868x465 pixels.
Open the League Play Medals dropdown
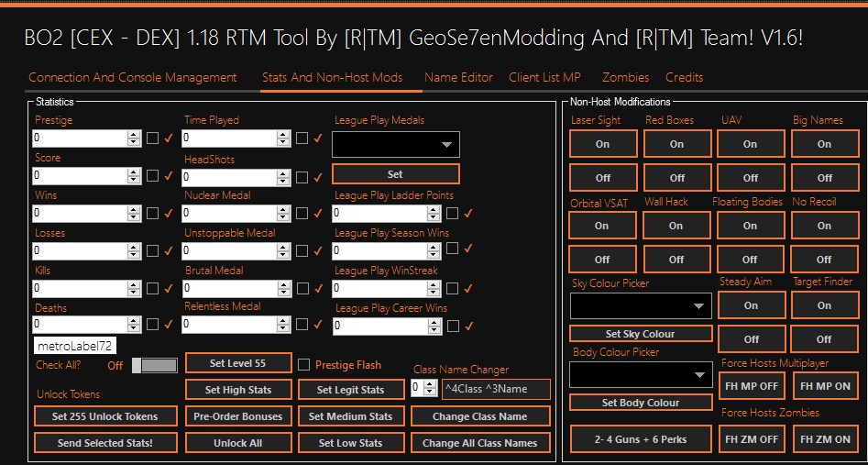coord(396,144)
